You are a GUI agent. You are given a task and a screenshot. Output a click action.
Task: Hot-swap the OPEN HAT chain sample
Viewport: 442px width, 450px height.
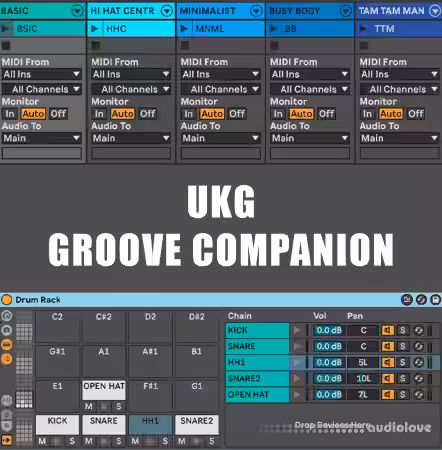point(418,394)
